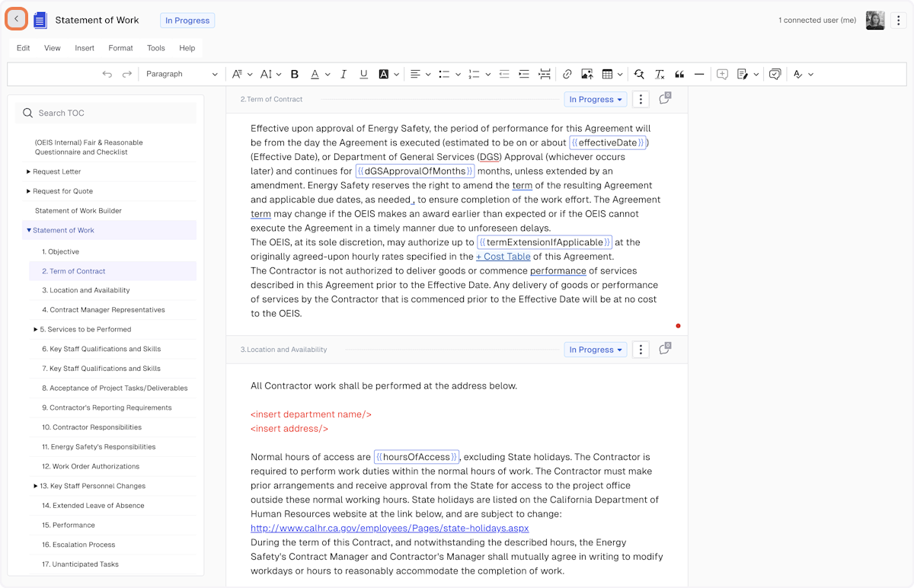914x588 pixels.
Task: Open the Help menu
Action: [x=187, y=48]
